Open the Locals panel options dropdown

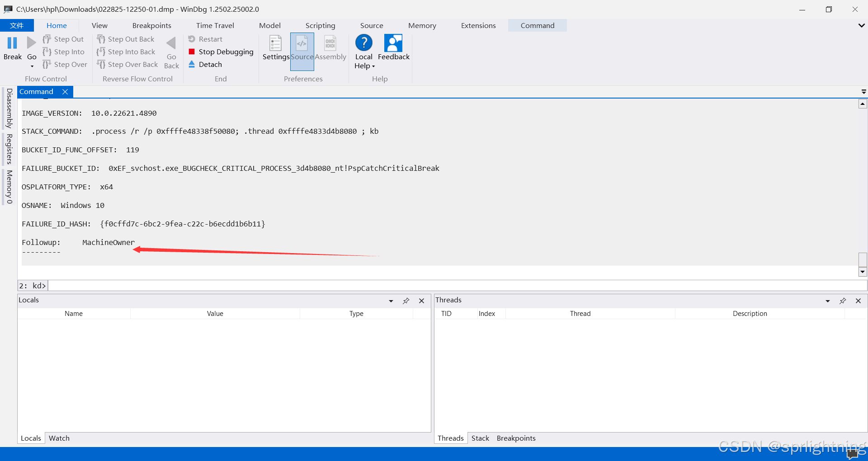[391, 301]
